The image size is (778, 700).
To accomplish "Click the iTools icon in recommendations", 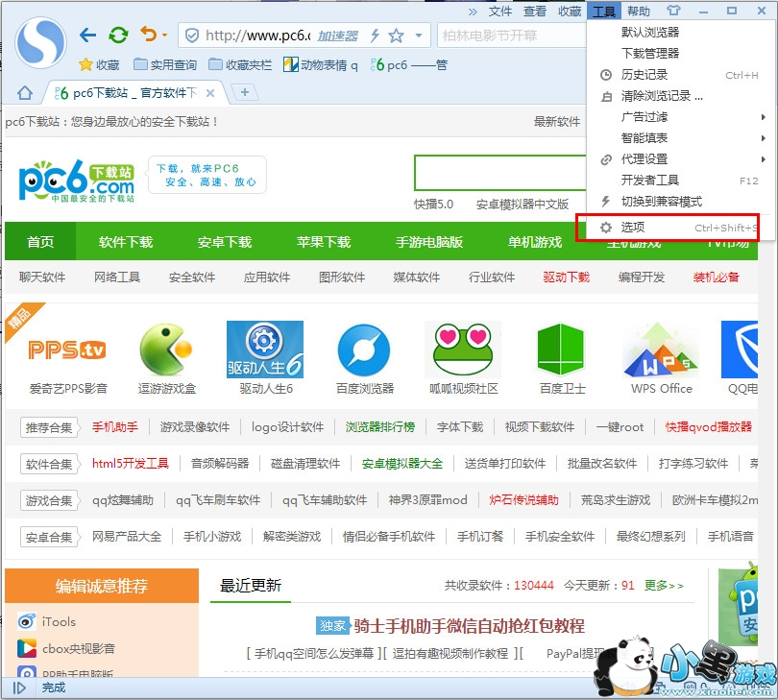I will pos(27,621).
